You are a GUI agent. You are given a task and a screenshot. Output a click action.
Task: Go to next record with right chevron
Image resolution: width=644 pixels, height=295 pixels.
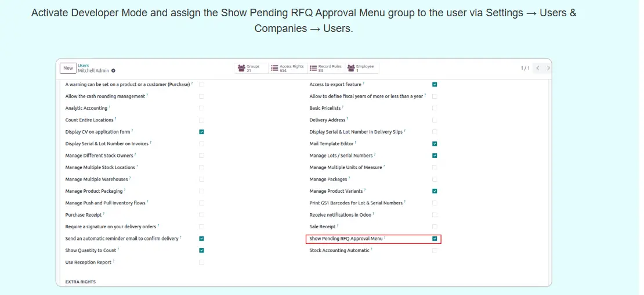tap(548, 68)
